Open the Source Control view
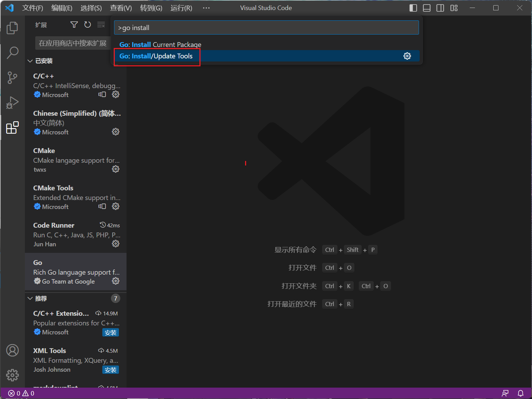The height and width of the screenshot is (399, 532). [x=12, y=78]
